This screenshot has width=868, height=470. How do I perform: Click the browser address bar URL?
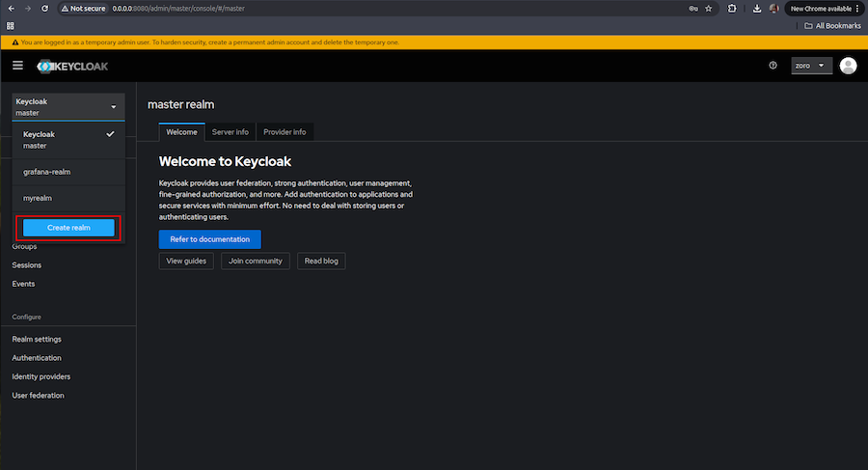178,9
